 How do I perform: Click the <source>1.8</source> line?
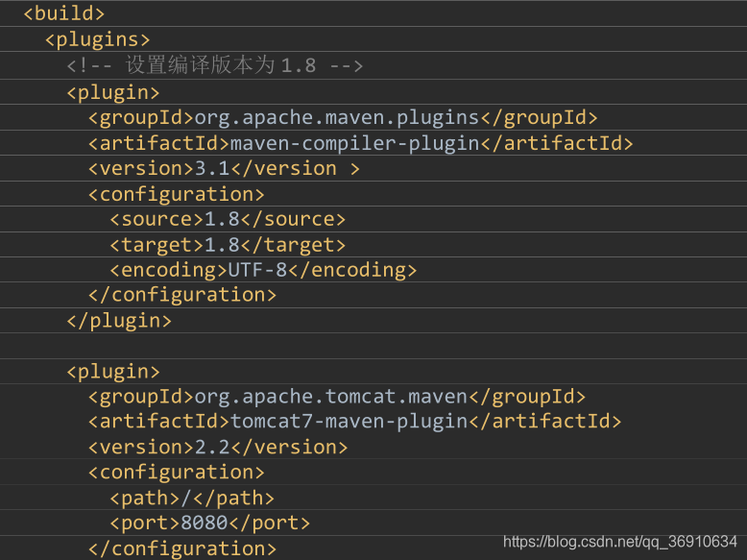coord(228,219)
